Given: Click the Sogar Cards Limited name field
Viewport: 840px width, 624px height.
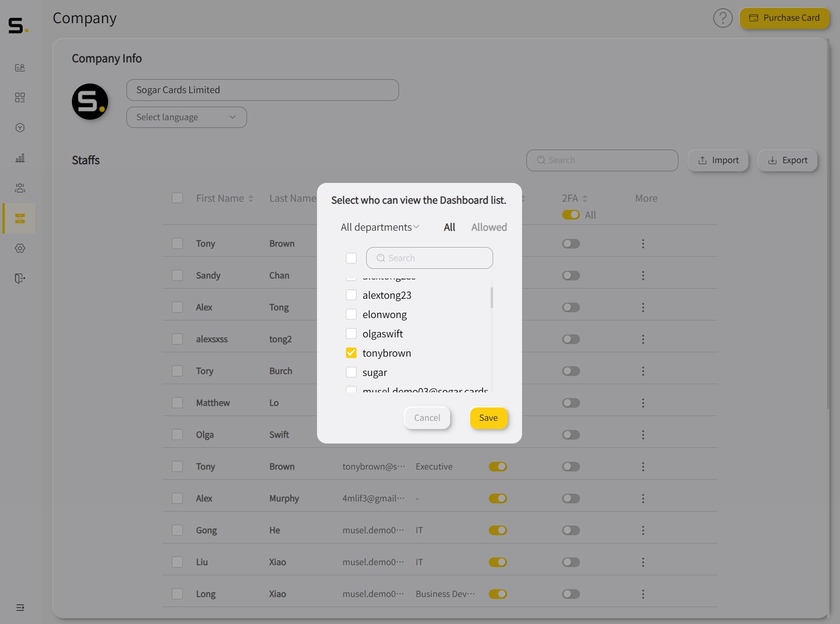Looking at the screenshot, I should [x=262, y=90].
